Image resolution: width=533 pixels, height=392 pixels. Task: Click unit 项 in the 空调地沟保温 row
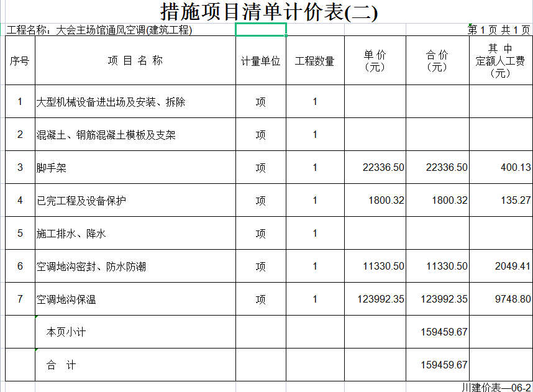(261, 299)
